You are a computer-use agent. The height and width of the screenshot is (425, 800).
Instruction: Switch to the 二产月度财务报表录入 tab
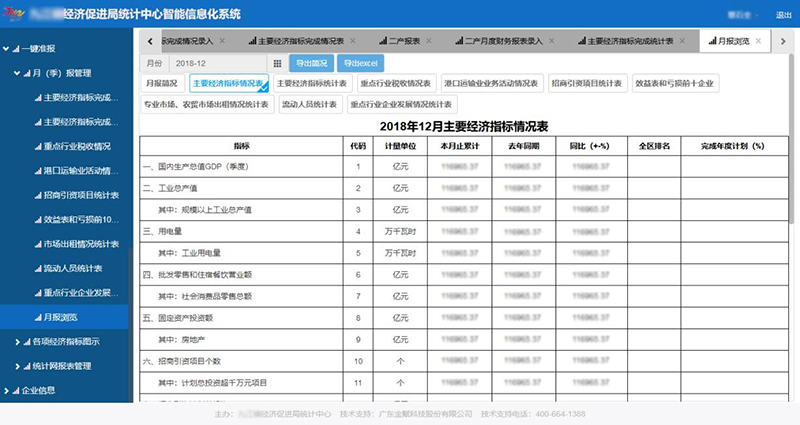click(x=504, y=41)
